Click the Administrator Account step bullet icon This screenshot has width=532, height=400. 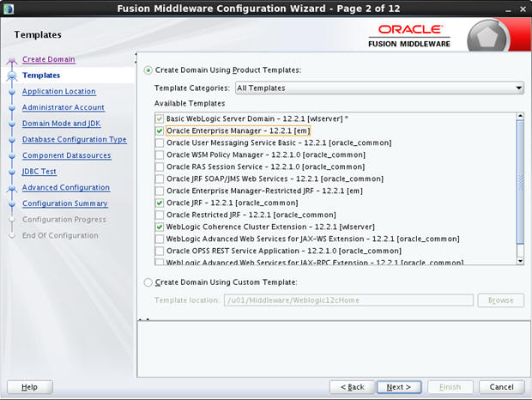click(12, 108)
